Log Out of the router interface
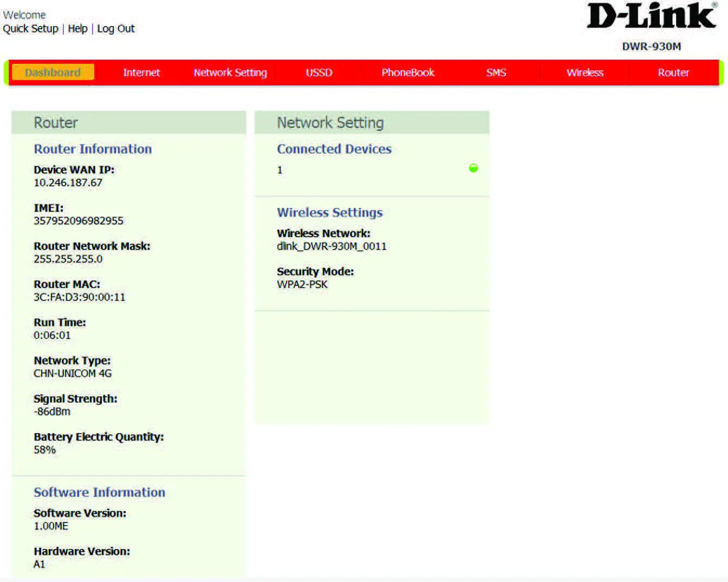Image resolution: width=728 pixels, height=582 pixels. point(116,28)
